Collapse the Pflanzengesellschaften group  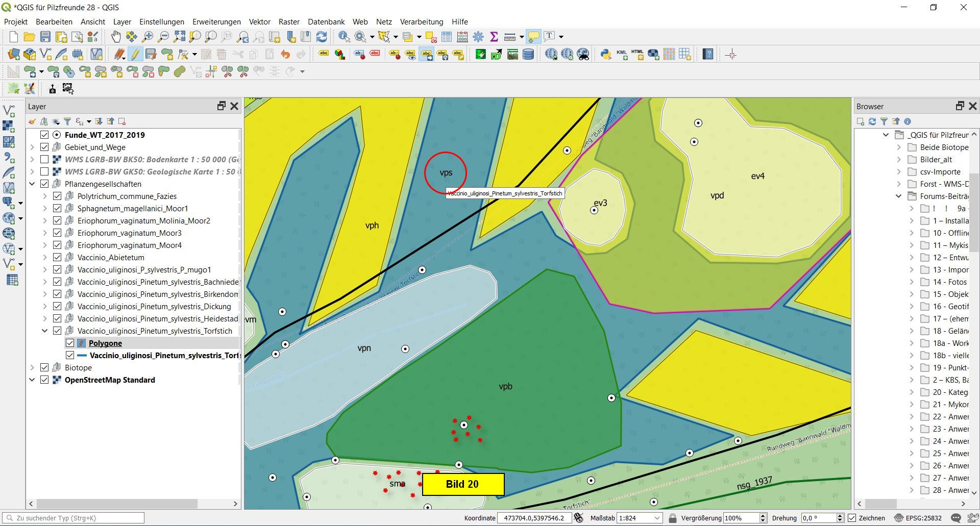(x=32, y=184)
